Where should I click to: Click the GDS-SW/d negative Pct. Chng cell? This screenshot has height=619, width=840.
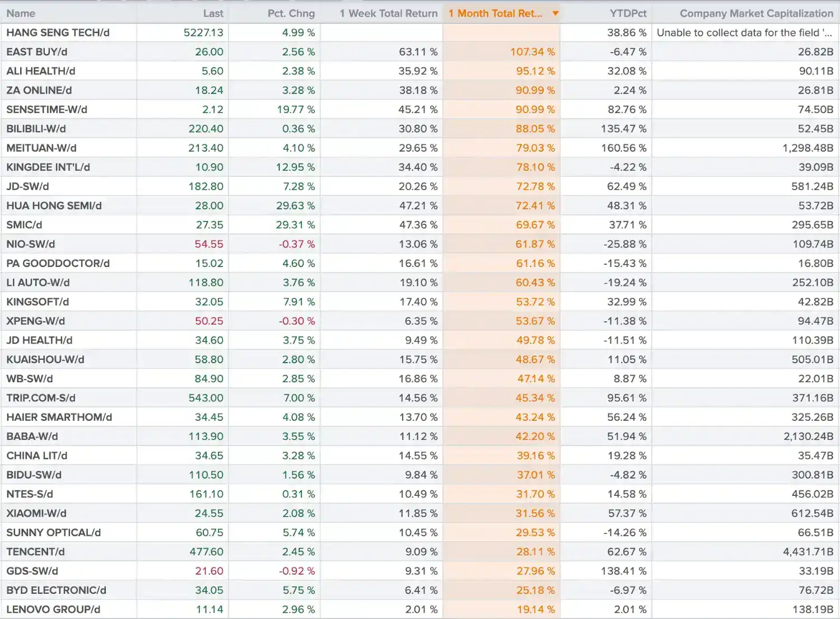tap(297, 571)
